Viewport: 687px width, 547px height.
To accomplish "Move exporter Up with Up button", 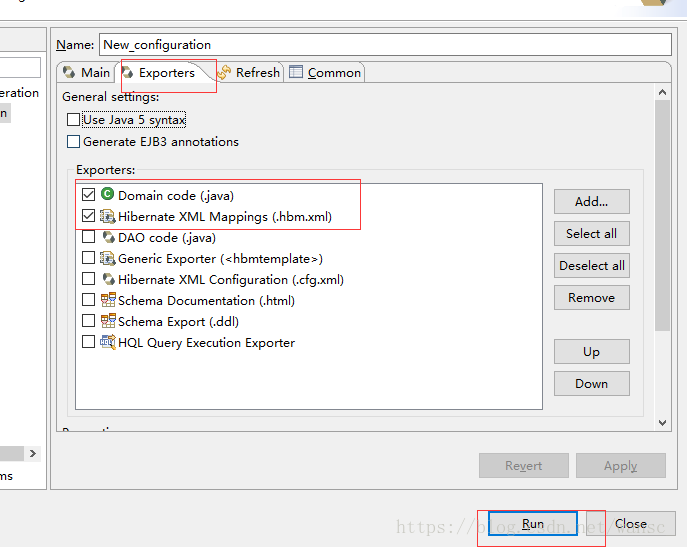I will point(591,352).
